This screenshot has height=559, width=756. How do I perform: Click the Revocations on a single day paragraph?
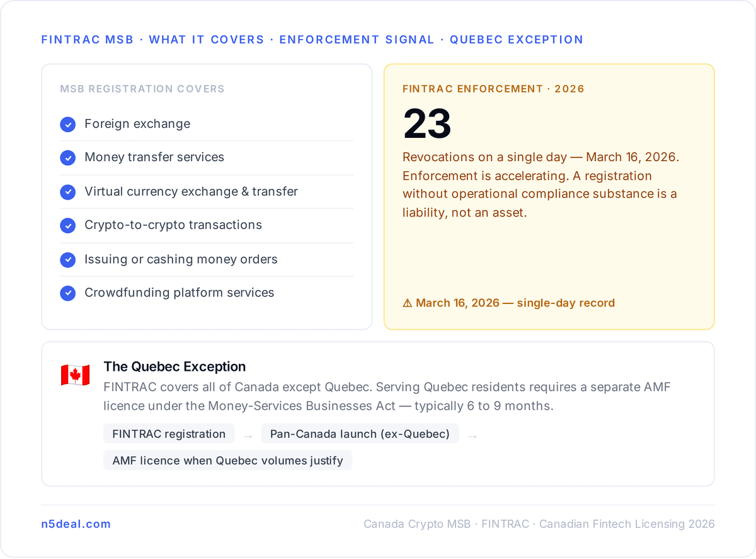[541, 185]
